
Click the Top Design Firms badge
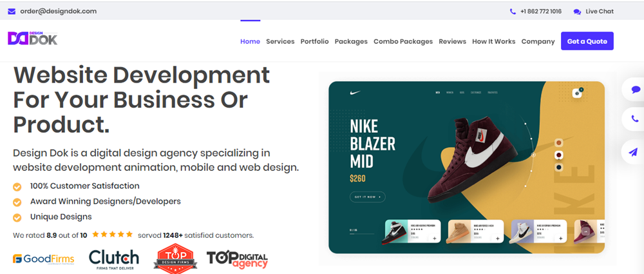coord(173,259)
